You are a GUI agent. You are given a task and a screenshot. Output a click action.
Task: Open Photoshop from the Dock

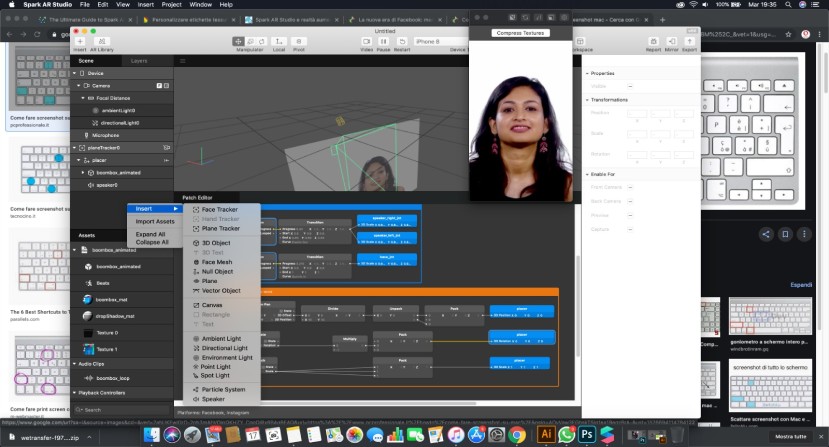pos(586,435)
